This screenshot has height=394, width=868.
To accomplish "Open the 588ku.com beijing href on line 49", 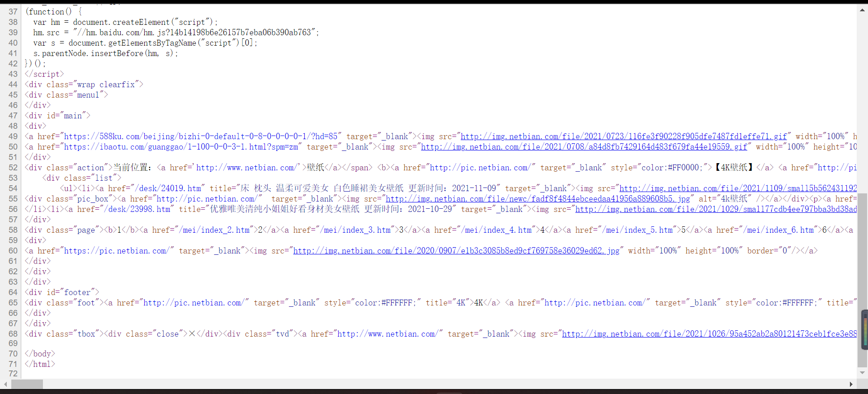I will pyautogui.click(x=201, y=136).
